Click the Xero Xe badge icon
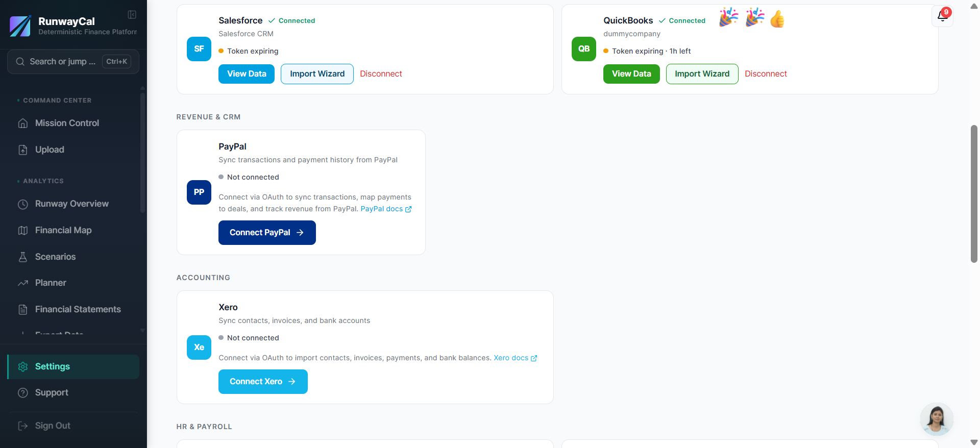The height and width of the screenshot is (448, 980). [199, 347]
